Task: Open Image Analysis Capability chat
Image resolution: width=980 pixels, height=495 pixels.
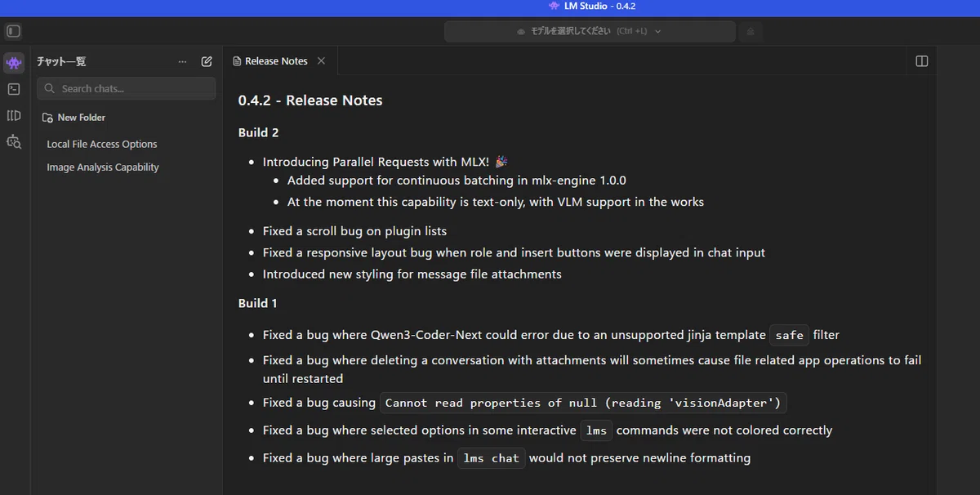Action: [103, 167]
